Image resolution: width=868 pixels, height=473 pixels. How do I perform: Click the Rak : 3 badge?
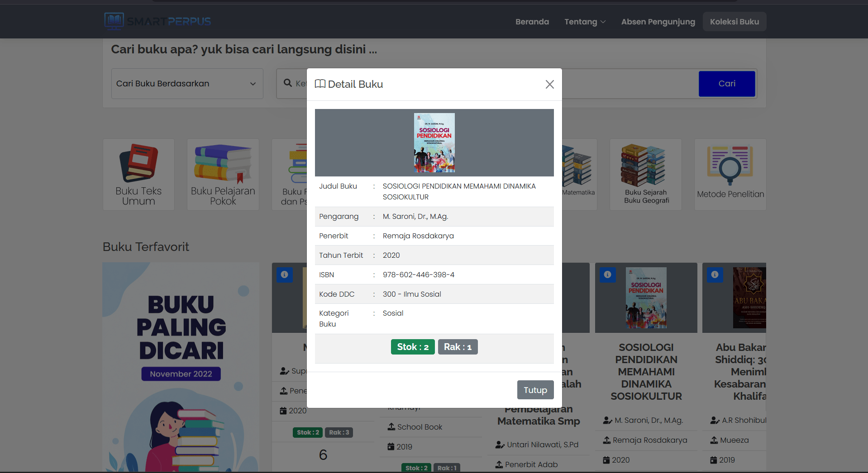339,432
